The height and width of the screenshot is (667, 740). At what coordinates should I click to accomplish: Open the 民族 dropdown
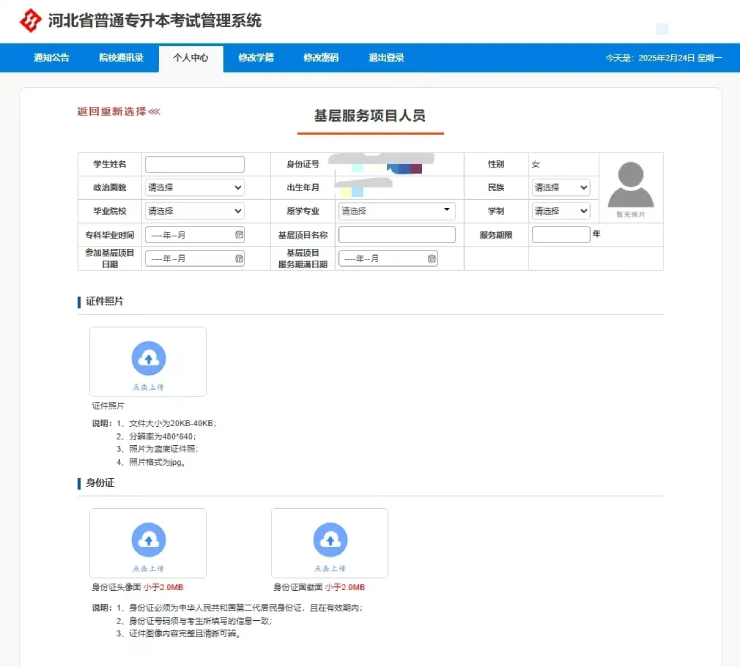560,187
